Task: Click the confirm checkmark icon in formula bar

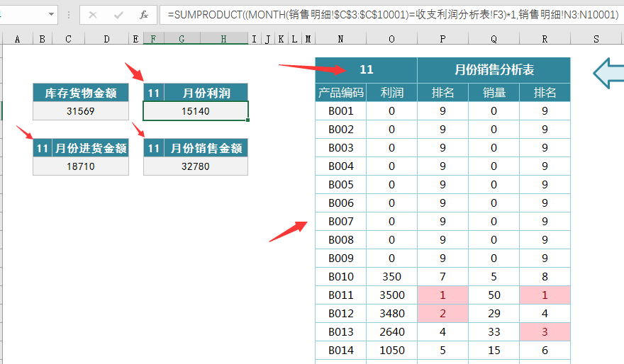Action: click(118, 15)
